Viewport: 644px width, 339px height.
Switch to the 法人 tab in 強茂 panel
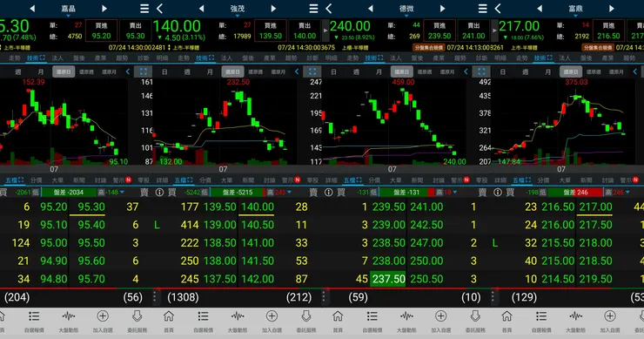[x=226, y=58]
